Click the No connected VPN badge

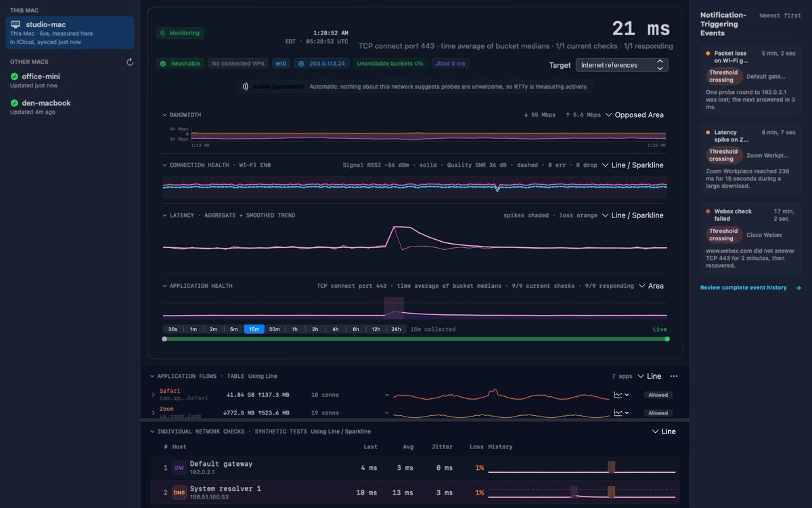click(x=238, y=64)
